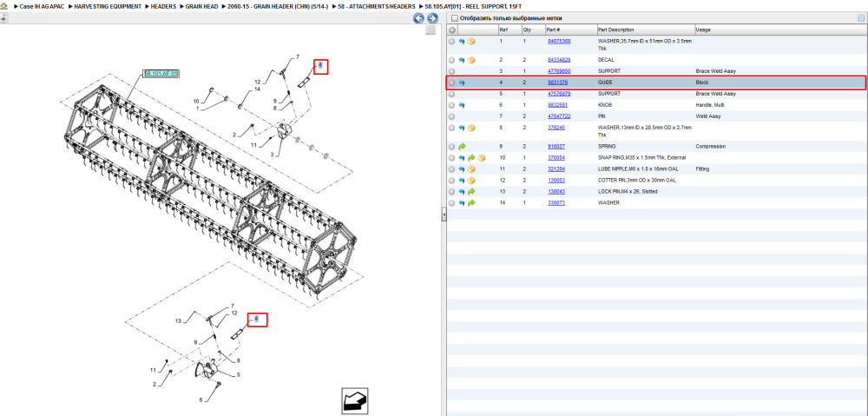Click the 'LOCK PIN,M4 x 26, Slotted' description
The height and width of the screenshot is (416, 868).
click(628, 192)
